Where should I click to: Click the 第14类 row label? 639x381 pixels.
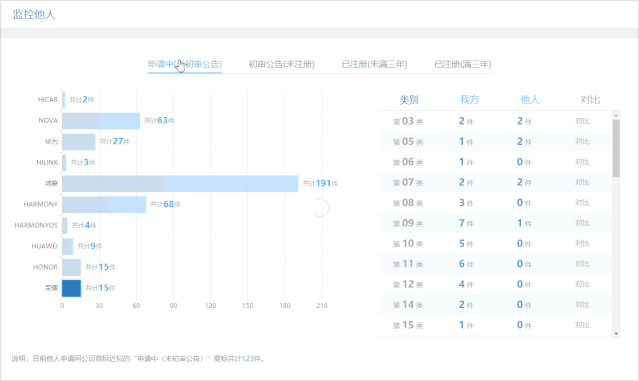(x=408, y=304)
